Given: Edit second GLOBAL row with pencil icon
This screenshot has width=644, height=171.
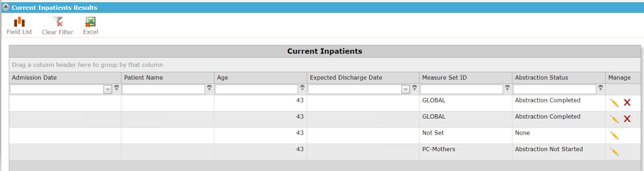Looking at the screenshot, I should tap(614, 119).
